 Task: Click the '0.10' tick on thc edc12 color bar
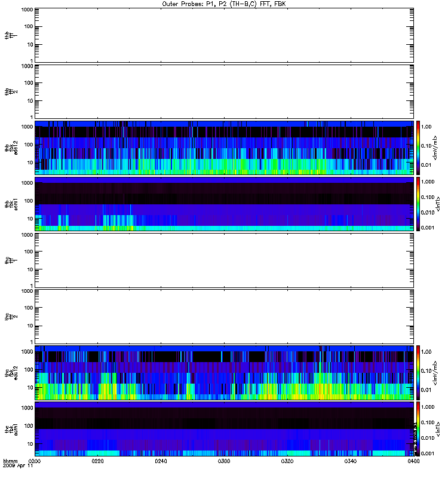(426, 371)
